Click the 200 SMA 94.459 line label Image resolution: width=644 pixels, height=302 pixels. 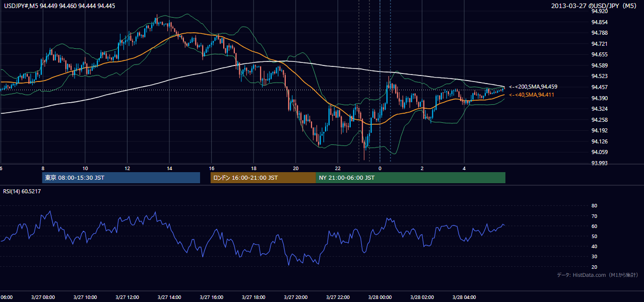[533, 87]
